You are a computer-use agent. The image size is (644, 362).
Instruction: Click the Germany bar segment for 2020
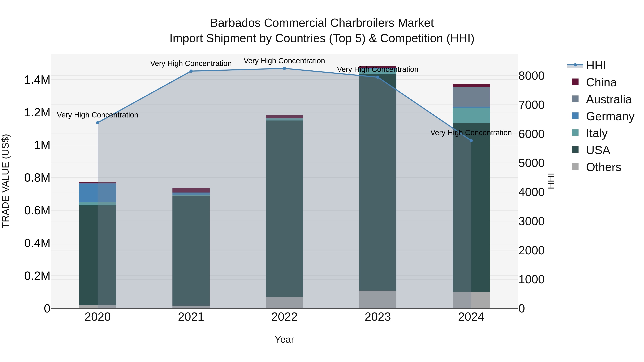pos(98,193)
